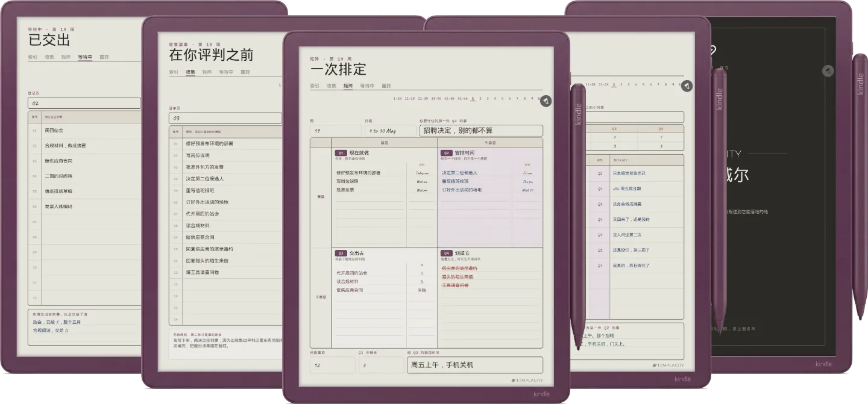
Task: Select the 招聘决定，别的都不算 field
Action: pyautogui.click(x=481, y=131)
